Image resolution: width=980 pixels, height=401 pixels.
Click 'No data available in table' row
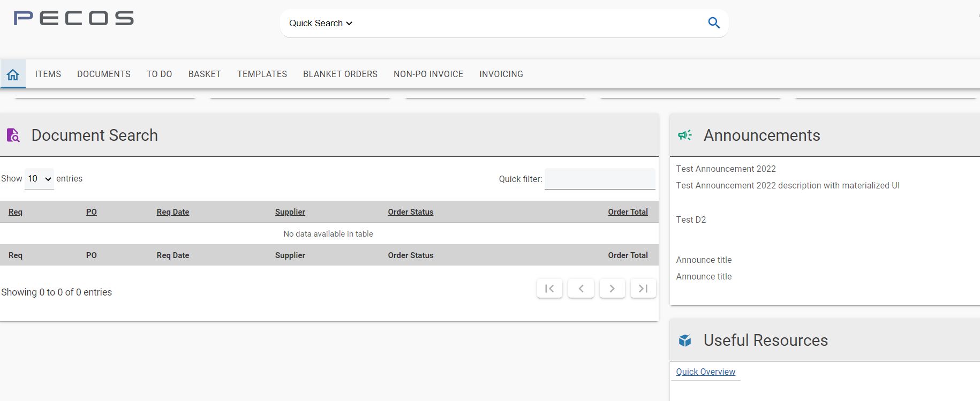[x=329, y=234]
